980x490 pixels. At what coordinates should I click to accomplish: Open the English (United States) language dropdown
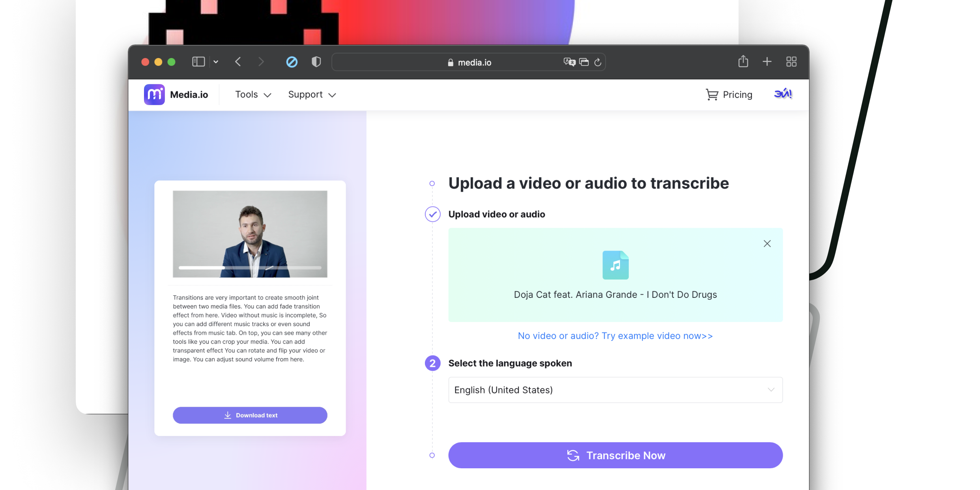(615, 390)
